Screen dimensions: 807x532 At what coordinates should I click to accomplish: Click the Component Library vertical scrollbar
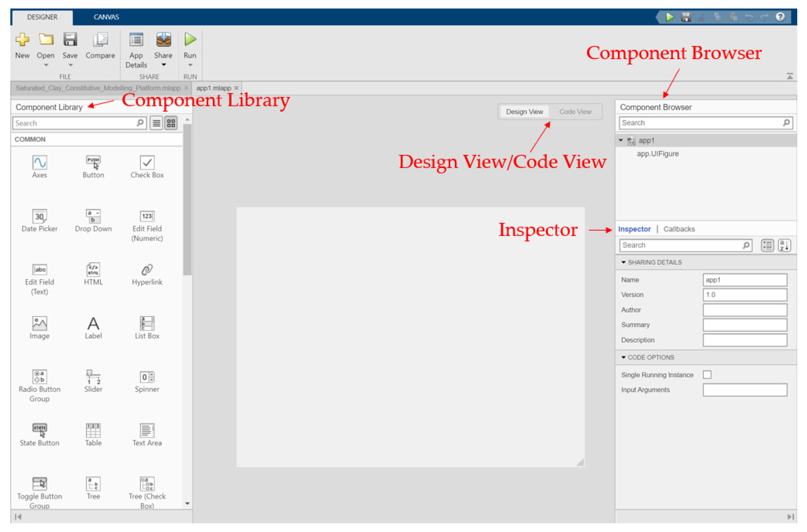(x=187, y=200)
